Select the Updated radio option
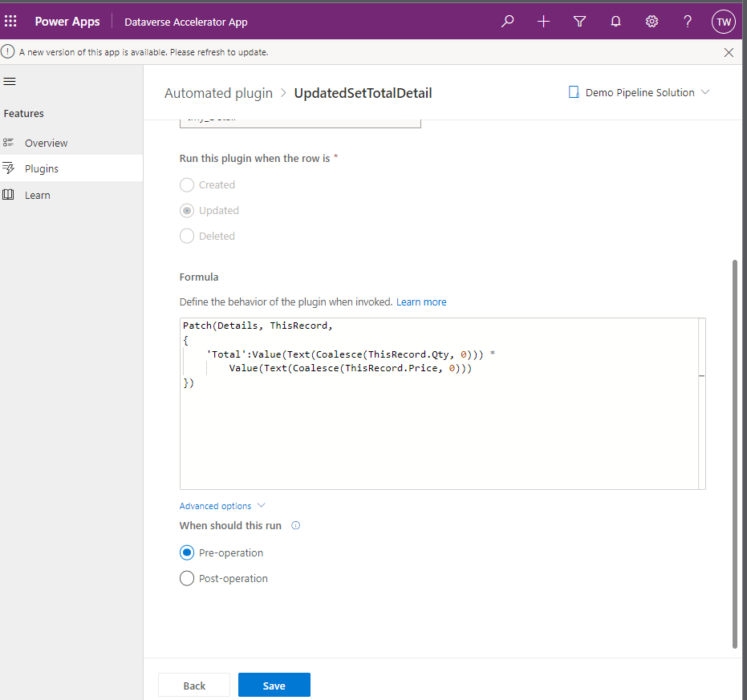The image size is (747, 700). 187,210
